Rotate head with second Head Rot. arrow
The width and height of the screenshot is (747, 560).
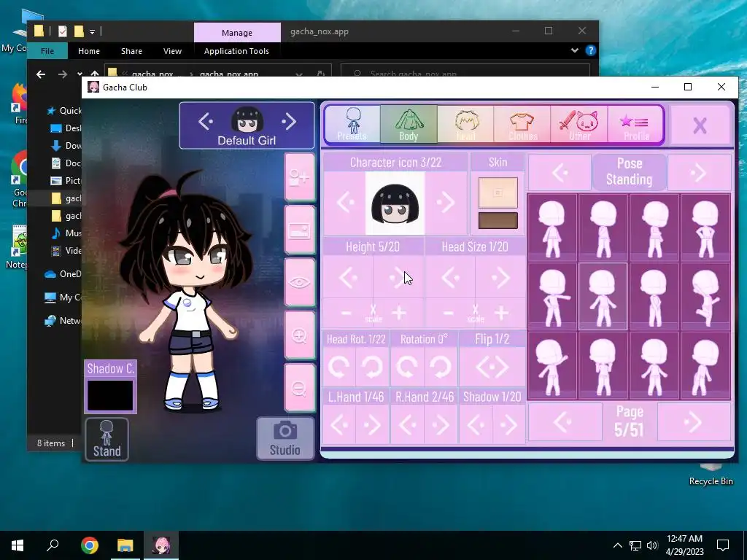click(372, 367)
